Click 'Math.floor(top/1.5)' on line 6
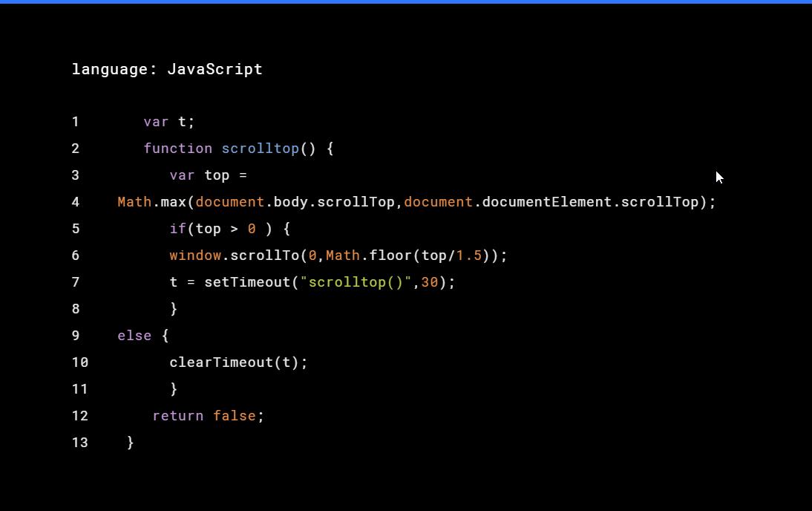 (x=408, y=255)
